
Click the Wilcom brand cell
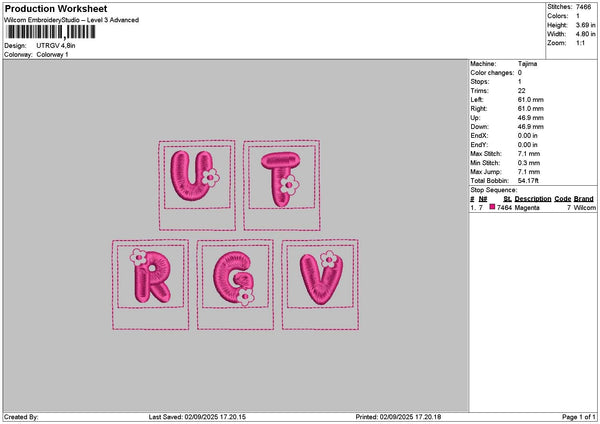coord(585,207)
